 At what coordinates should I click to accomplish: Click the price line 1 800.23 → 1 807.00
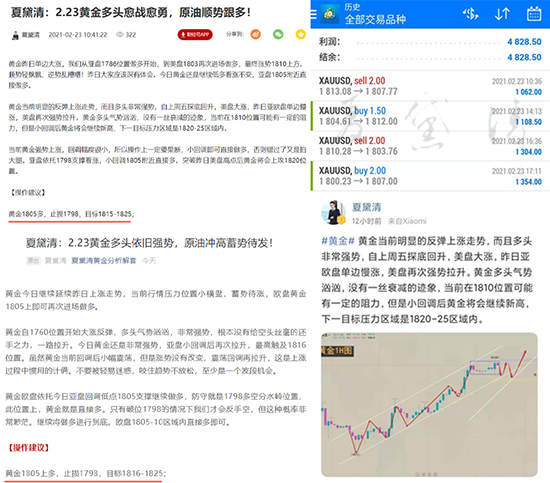tap(358, 181)
